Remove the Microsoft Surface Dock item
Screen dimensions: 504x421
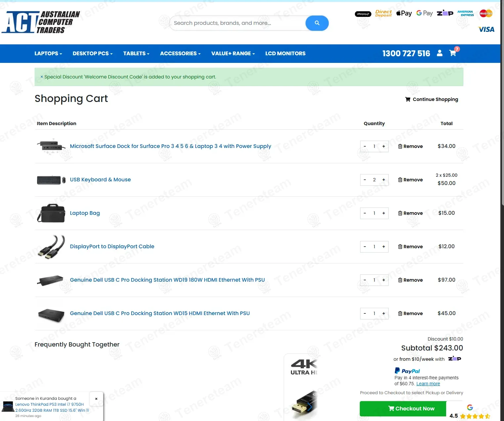pyautogui.click(x=410, y=146)
